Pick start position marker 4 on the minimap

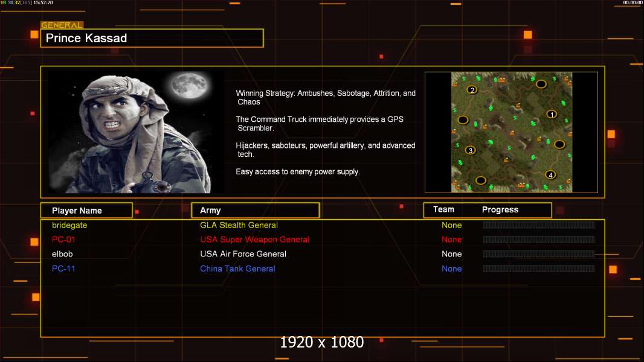[x=550, y=175]
